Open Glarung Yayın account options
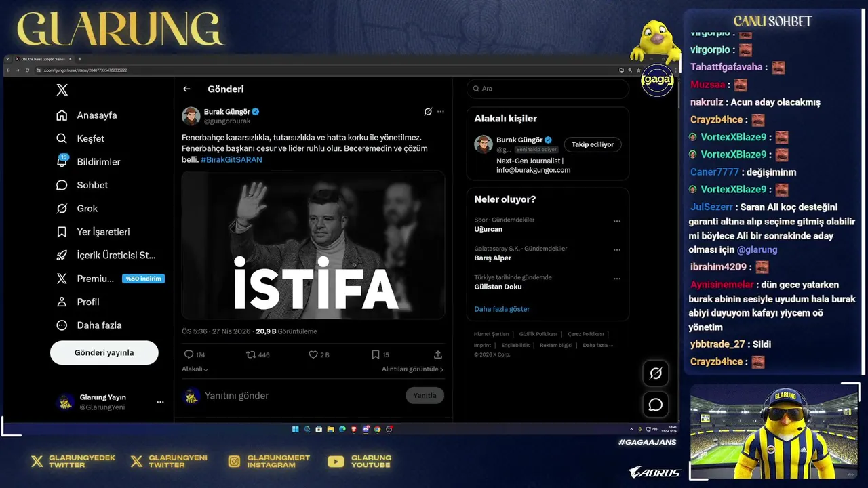 click(x=160, y=402)
